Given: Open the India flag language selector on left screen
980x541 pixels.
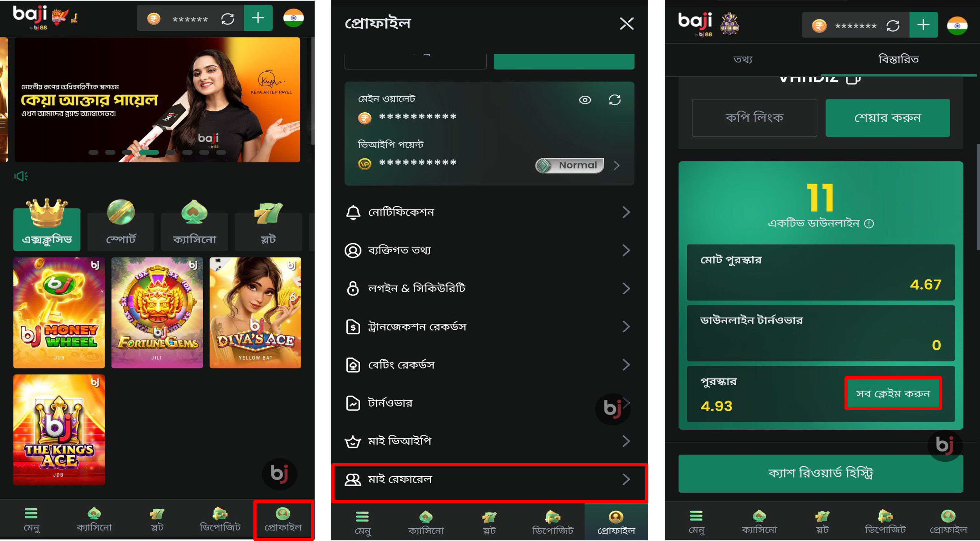Looking at the screenshot, I should [293, 18].
